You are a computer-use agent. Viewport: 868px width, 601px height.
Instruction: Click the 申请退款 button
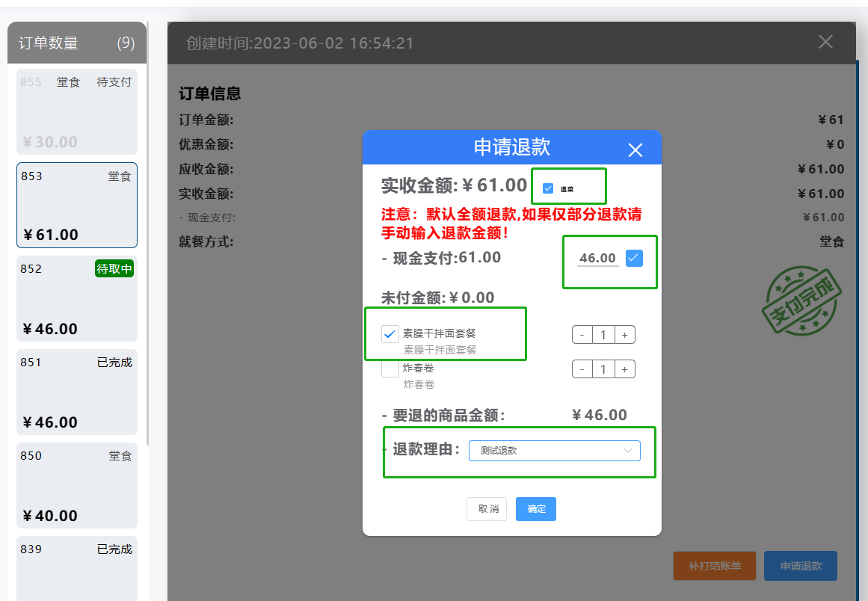[x=800, y=566]
